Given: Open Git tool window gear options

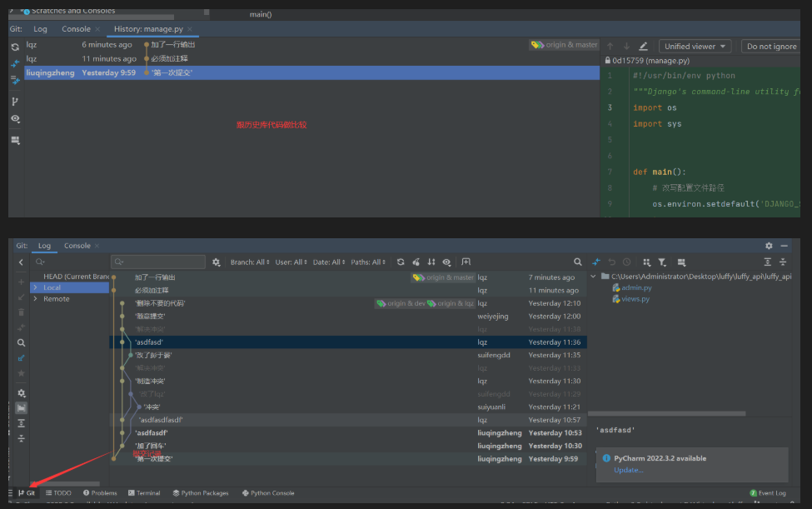Looking at the screenshot, I should coord(769,246).
